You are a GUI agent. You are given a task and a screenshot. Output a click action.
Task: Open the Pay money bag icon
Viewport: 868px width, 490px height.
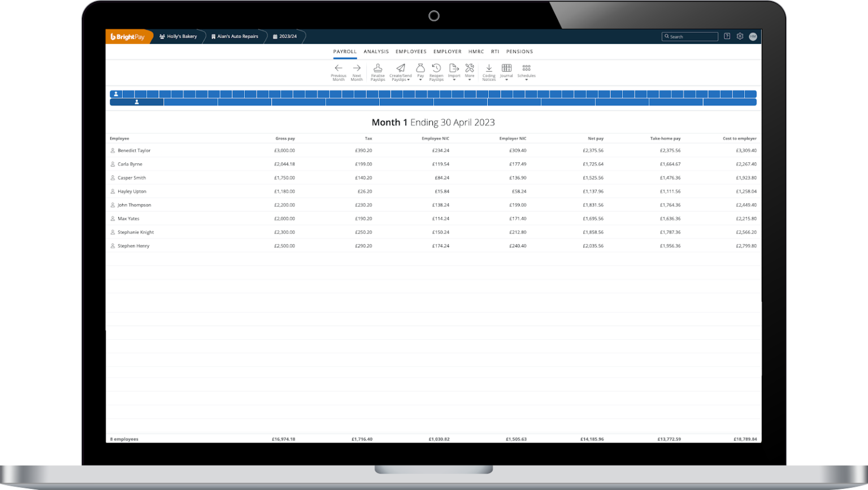(420, 67)
